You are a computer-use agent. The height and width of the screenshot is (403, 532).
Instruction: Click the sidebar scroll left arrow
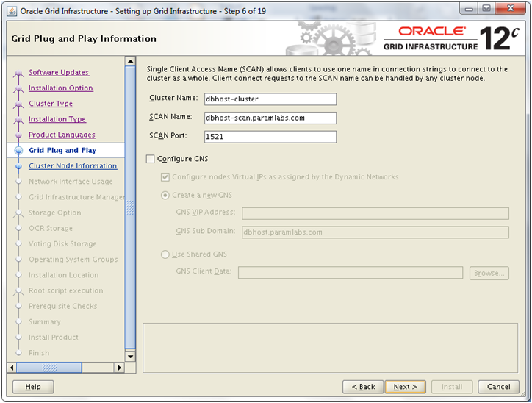coord(12,368)
